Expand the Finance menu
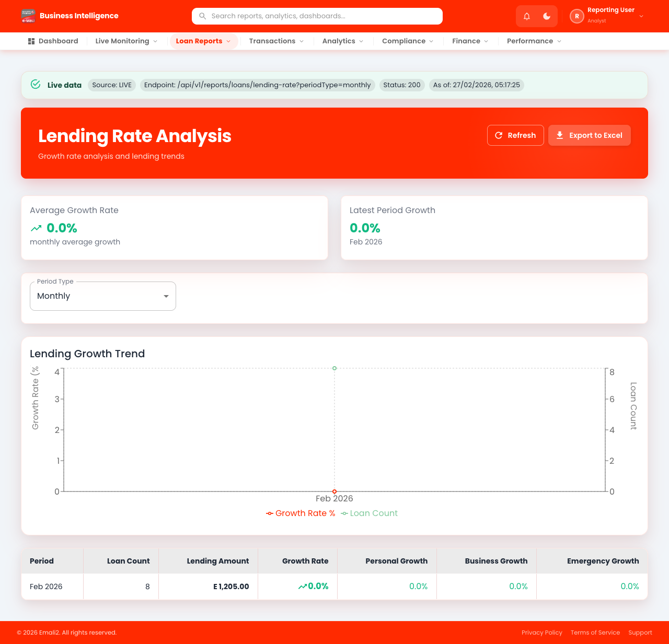Screen dimensions: 669x644 coord(470,41)
